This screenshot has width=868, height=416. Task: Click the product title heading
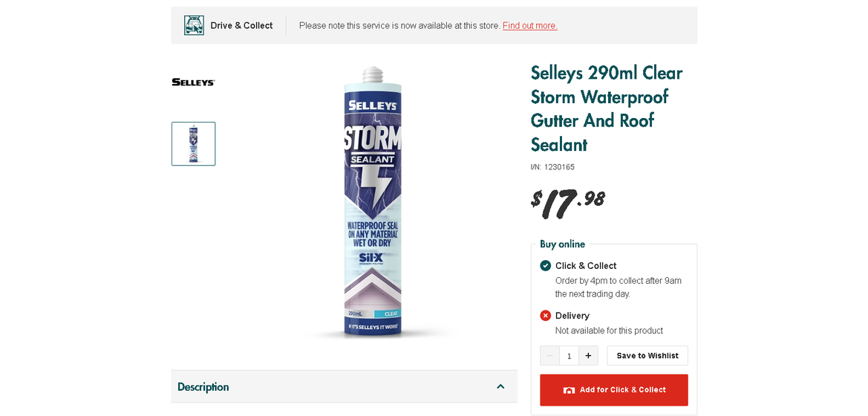click(x=606, y=108)
